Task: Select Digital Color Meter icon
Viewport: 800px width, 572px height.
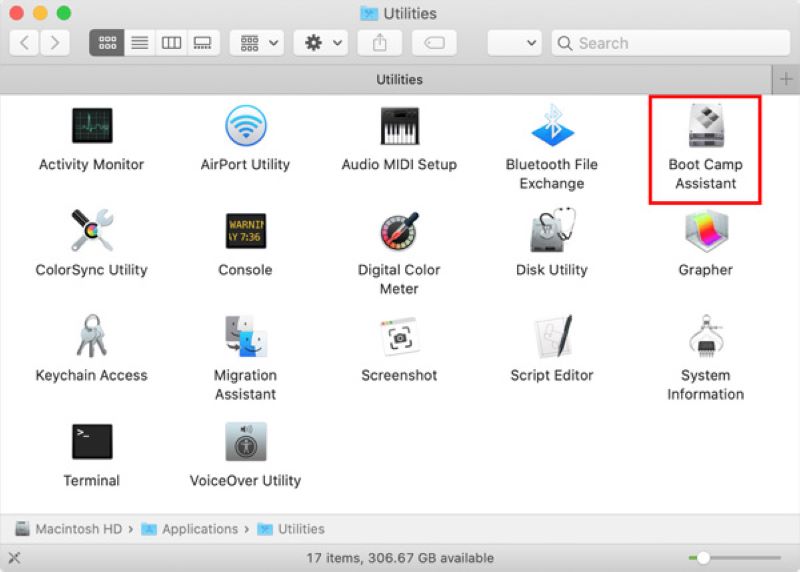Action: [399, 231]
